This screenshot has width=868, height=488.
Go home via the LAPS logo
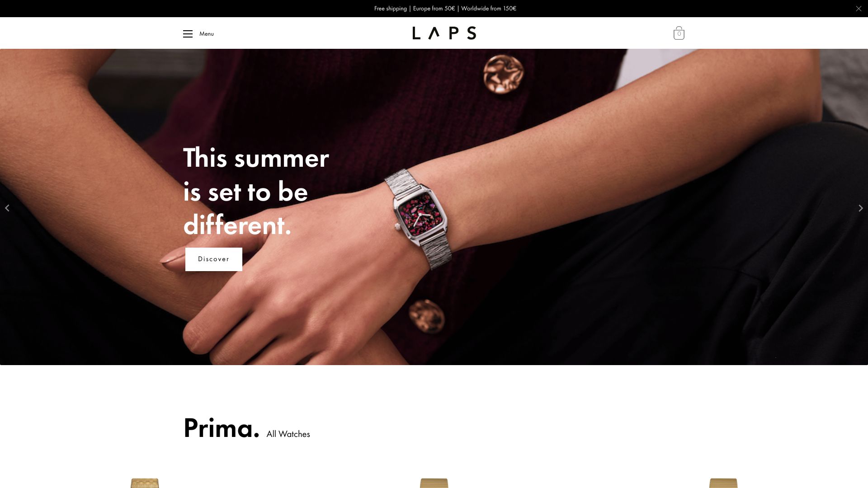coord(444,33)
